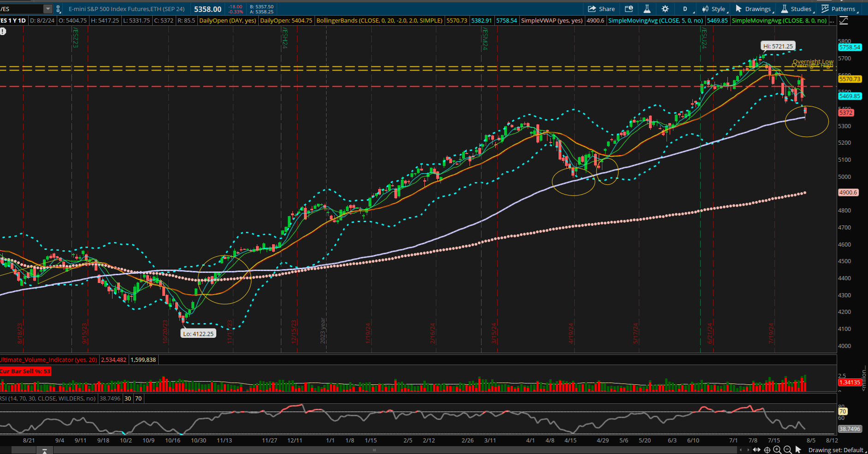This screenshot has width=868, height=454.
Task: Click the chart scale mode icon at top right
Action: click(x=844, y=20)
